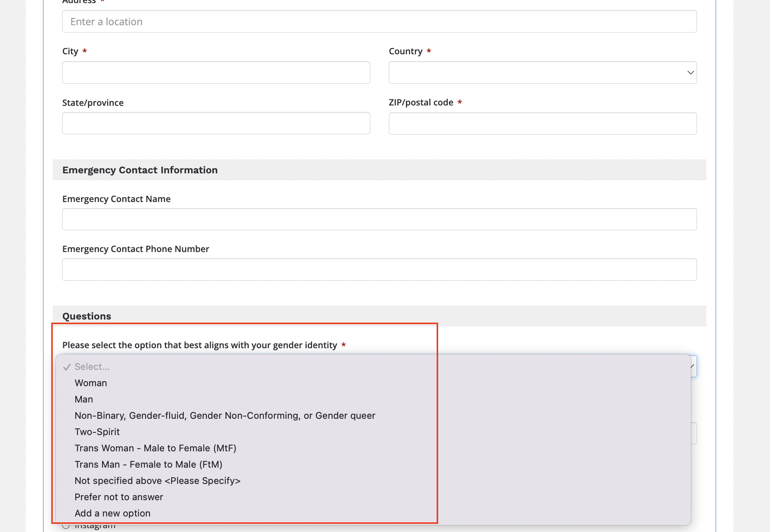
Task: Click the State/province input field
Action: [216, 123]
